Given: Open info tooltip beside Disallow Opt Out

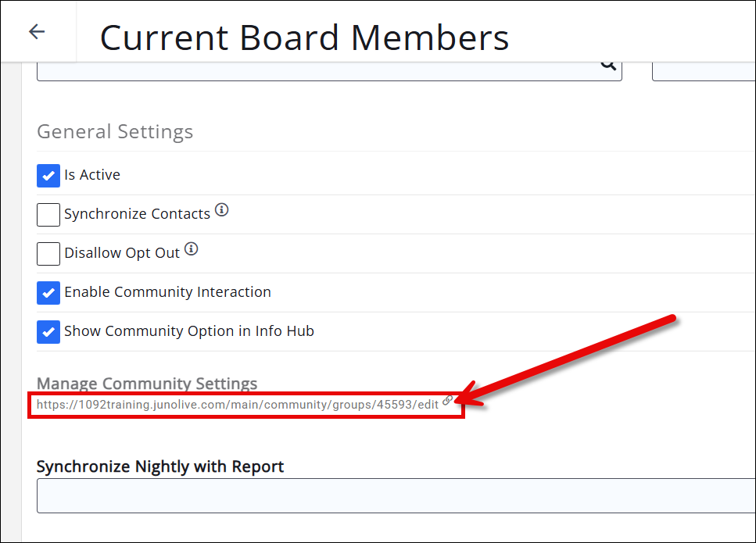Looking at the screenshot, I should (192, 249).
